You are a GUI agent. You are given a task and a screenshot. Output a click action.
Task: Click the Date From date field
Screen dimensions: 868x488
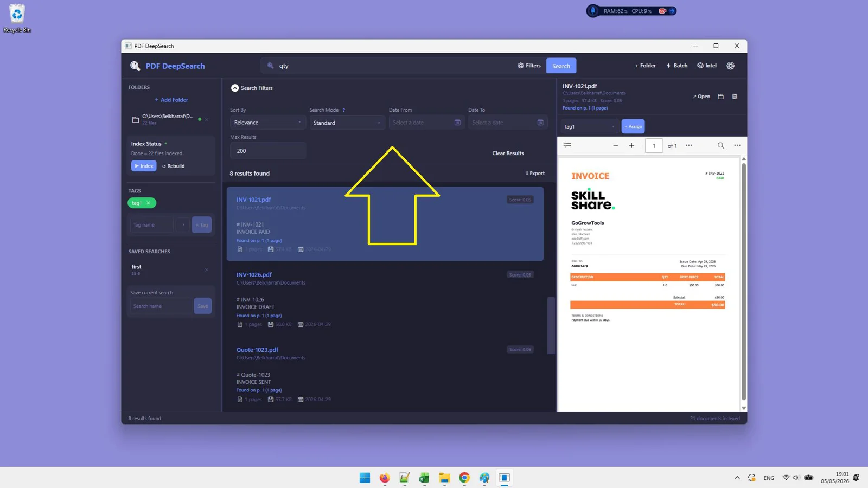point(426,123)
